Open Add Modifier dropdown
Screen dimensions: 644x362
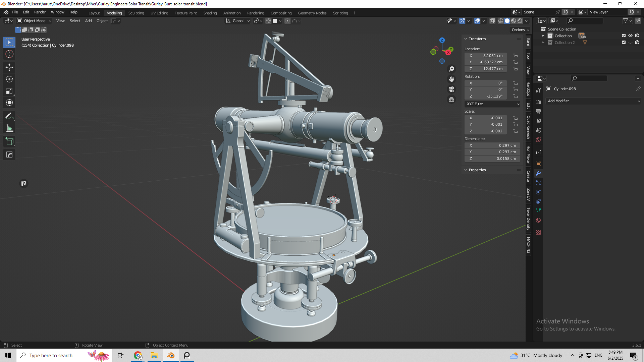[x=593, y=101]
